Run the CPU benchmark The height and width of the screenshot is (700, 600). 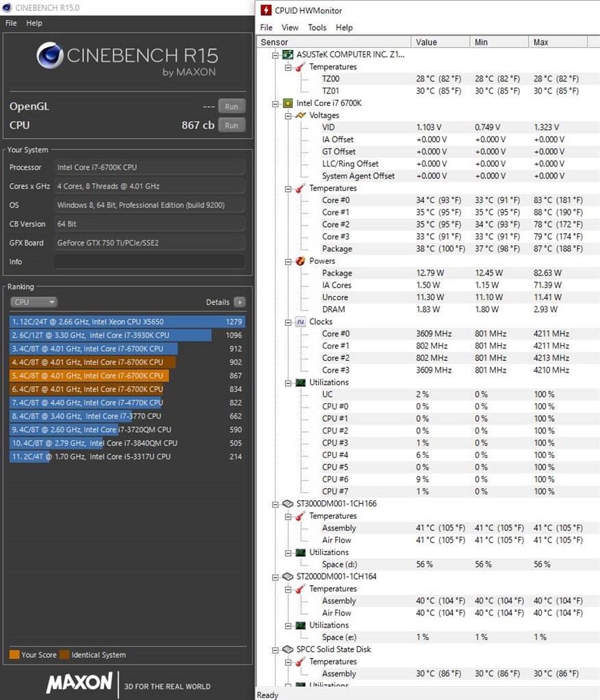(231, 126)
